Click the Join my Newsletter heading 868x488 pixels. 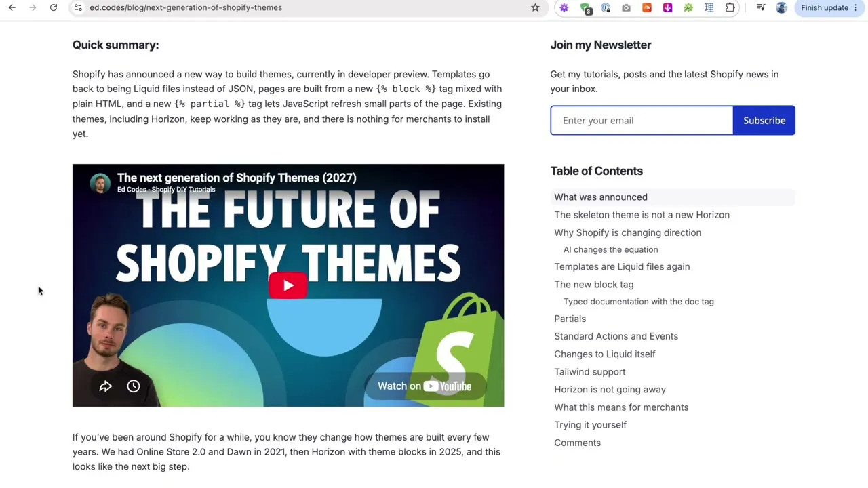600,45
